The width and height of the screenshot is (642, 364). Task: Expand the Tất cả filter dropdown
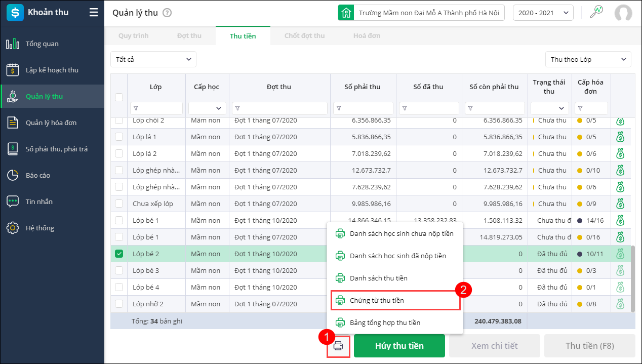(153, 59)
